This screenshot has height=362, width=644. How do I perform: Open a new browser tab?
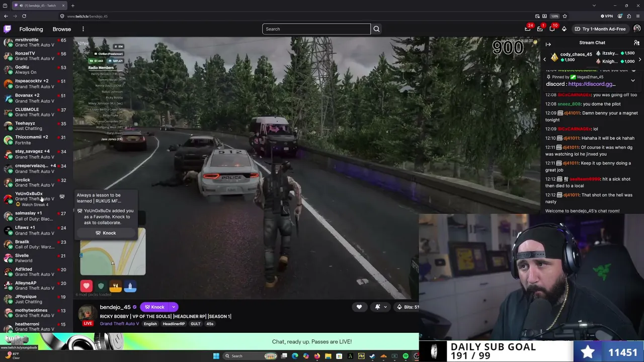[x=72, y=6]
